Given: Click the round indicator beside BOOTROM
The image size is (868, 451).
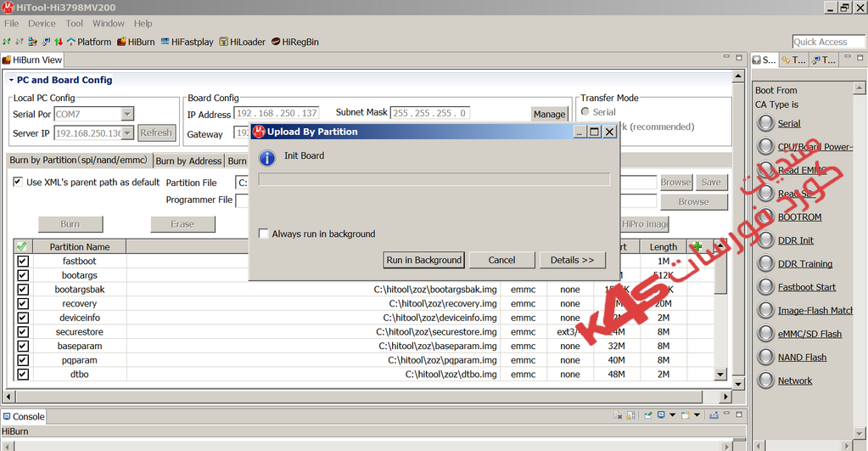Looking at the screenshot, I should pos(765,217).
